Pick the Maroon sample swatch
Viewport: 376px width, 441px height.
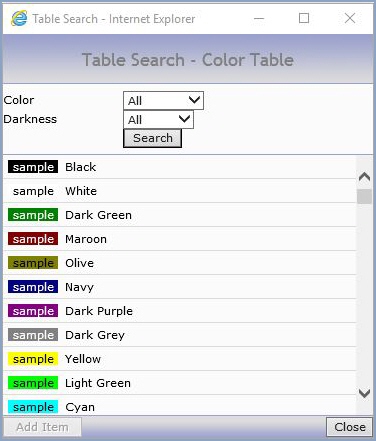point(33,239)
